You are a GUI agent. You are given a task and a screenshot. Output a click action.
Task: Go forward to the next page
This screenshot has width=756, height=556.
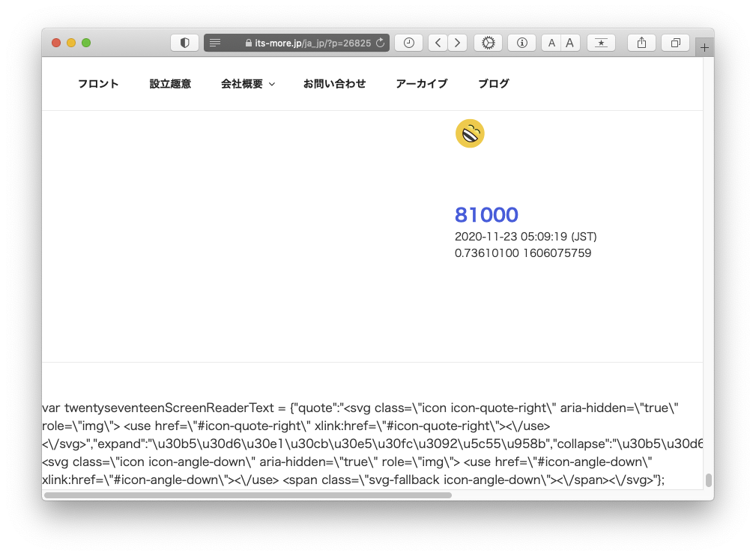pos(457,43)
